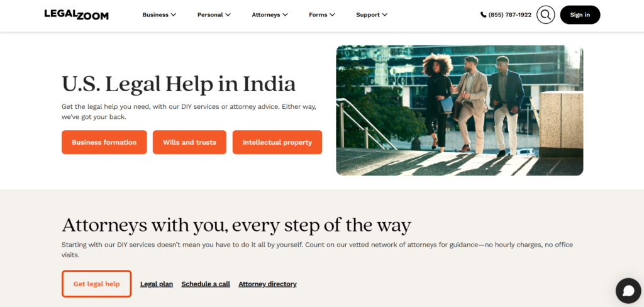Expand the Forms menu chevron

(x=332, y=15)
